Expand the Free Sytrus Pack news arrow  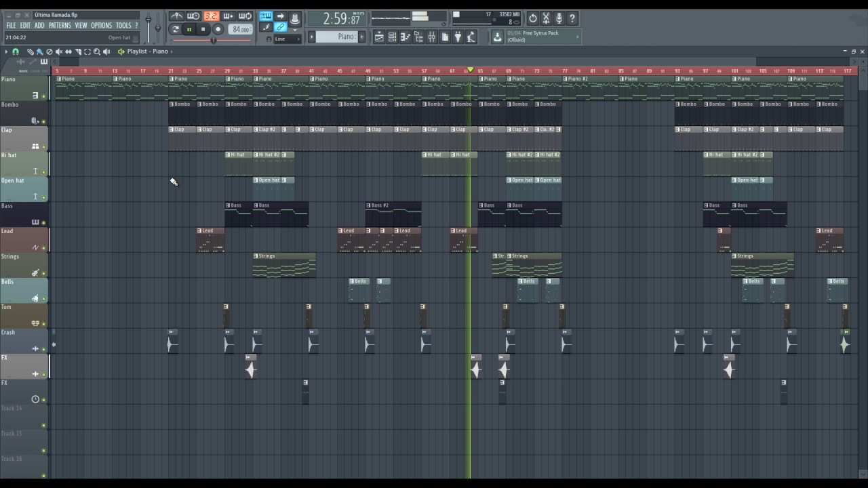click(x=577, y=37)
